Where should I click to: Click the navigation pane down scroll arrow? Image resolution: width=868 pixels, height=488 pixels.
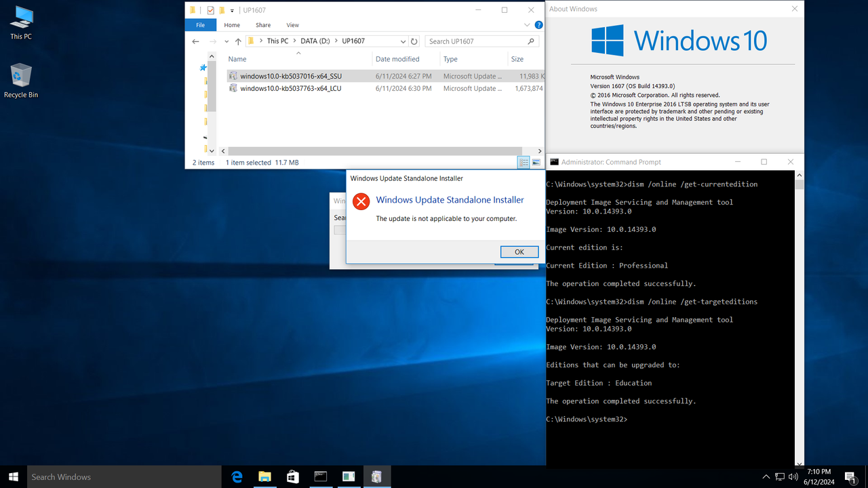[x=212, y=151]
